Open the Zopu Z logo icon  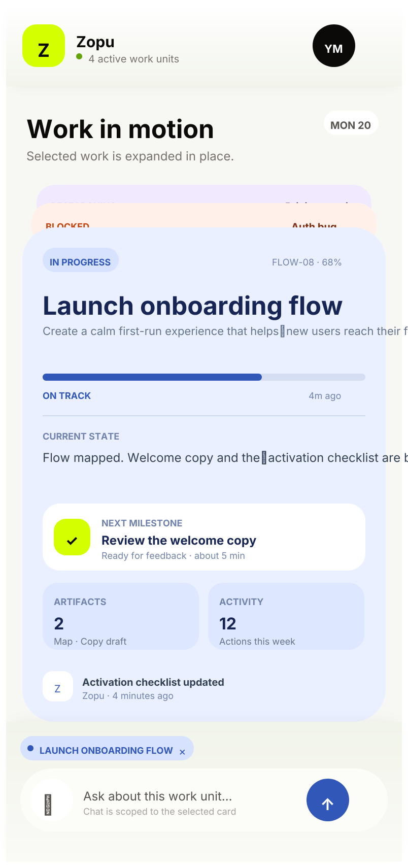coord(44,46)
